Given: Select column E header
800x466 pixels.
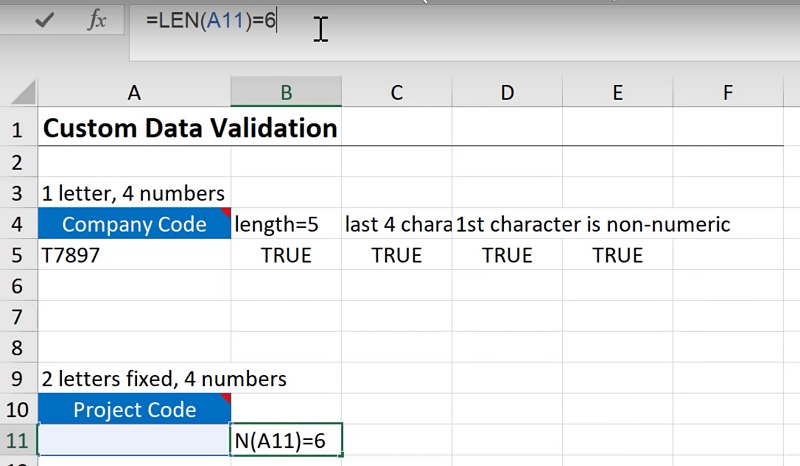Looking at the screenshot, I should (617, 93).
